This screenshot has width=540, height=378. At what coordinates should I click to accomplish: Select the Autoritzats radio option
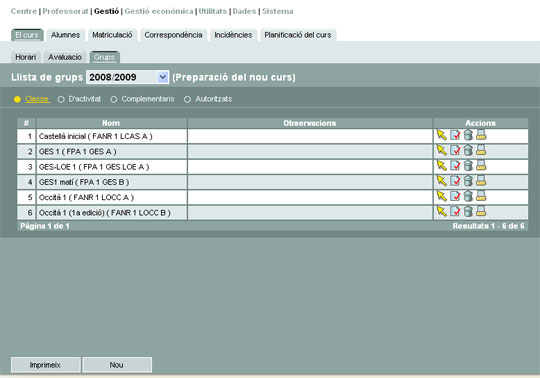187,99
